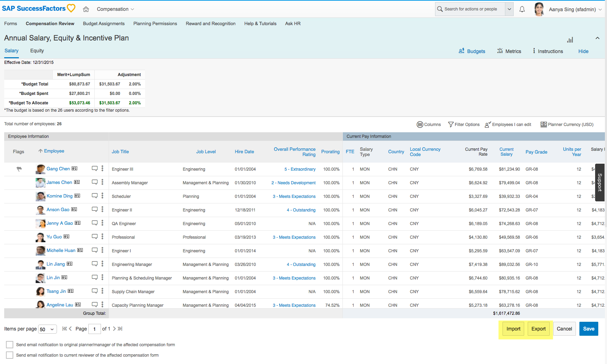This screenshot has height=364, width=607.
Task: Switch to the Equity tab
Action: click(37, 51)
